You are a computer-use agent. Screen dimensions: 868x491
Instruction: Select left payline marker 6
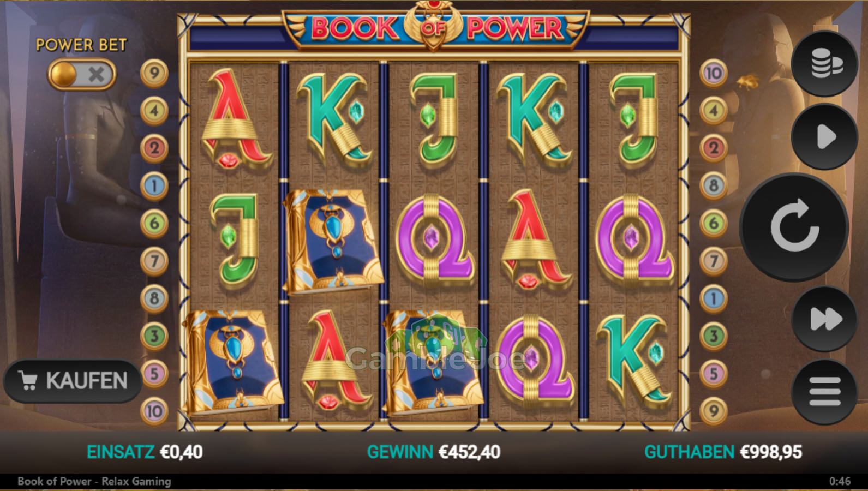pyautogui.click(x=154, y=223)
